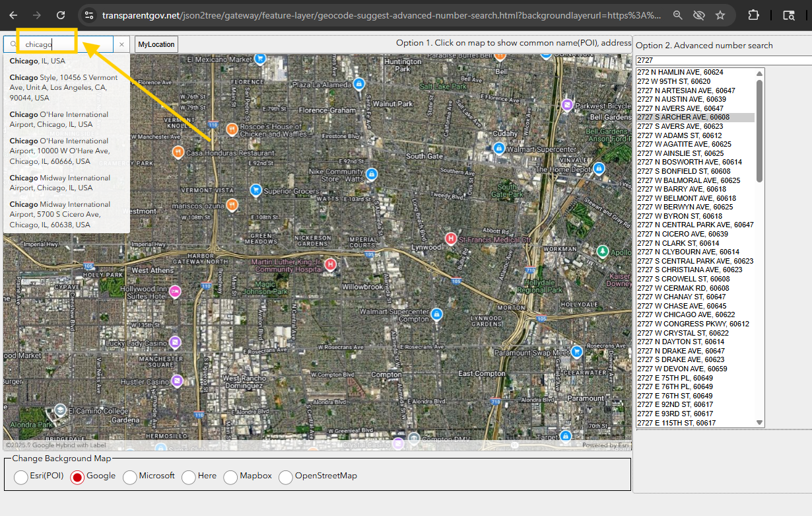Bookmark this page with the star
The width and height of the screenshot is (812, 516).
coord(720,15)
